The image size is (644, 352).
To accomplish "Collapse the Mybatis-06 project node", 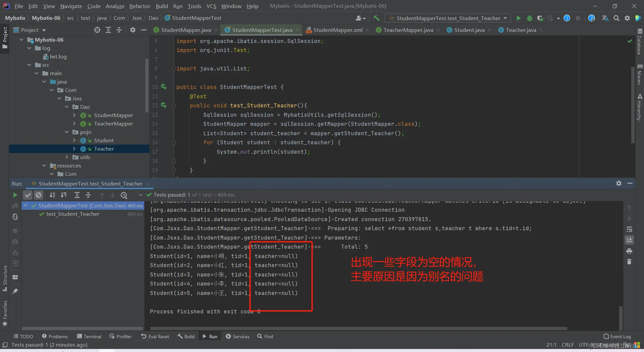I will [x=22, y=40].
